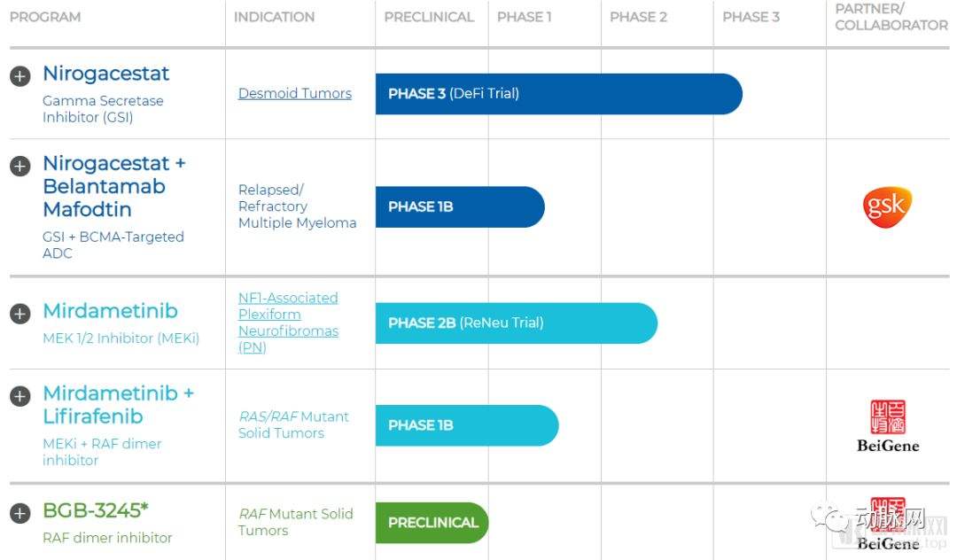This screenshot has height=560, width=957.
Task: Click the Program column header
Action: tap(45, 18)
